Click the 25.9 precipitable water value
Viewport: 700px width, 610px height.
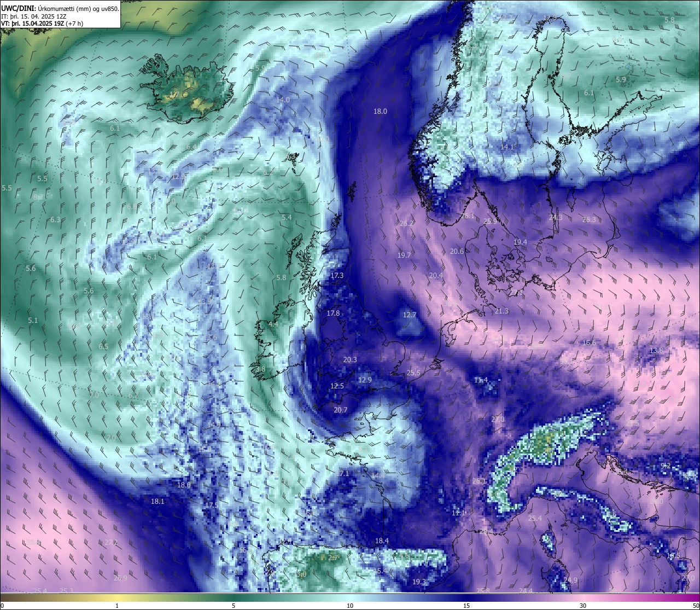[x=490, y=222]
